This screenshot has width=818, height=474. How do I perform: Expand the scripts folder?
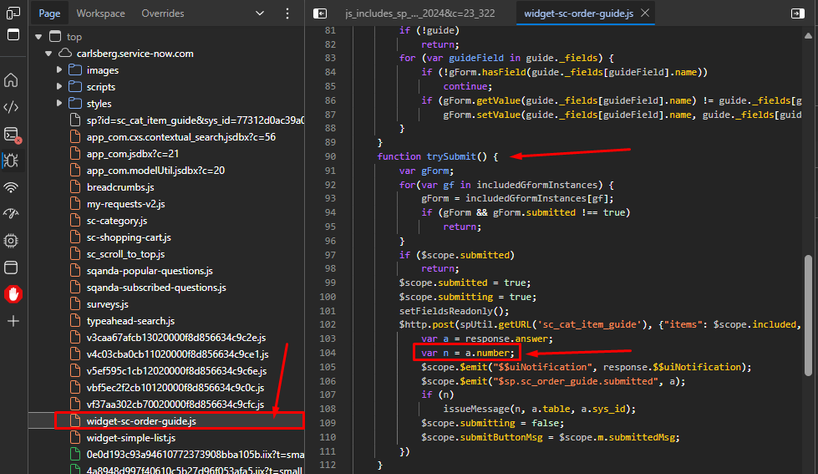tap(59, 87)
